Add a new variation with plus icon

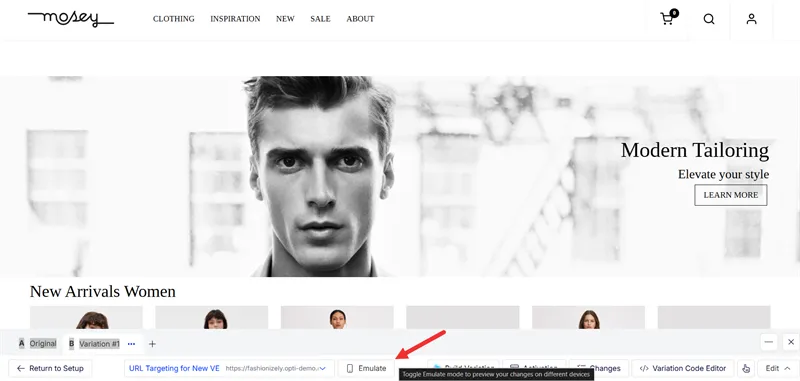152,344
